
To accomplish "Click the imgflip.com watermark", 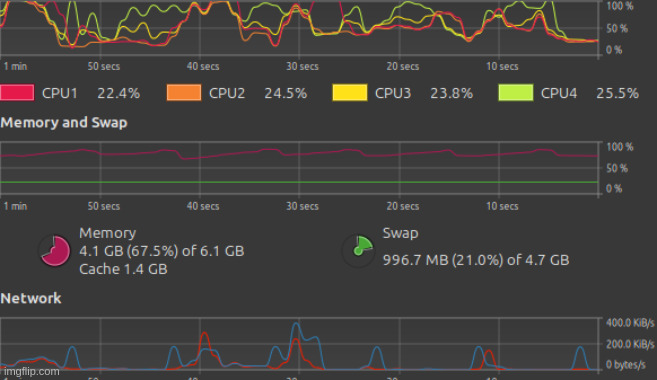I will tap(31, 371).
